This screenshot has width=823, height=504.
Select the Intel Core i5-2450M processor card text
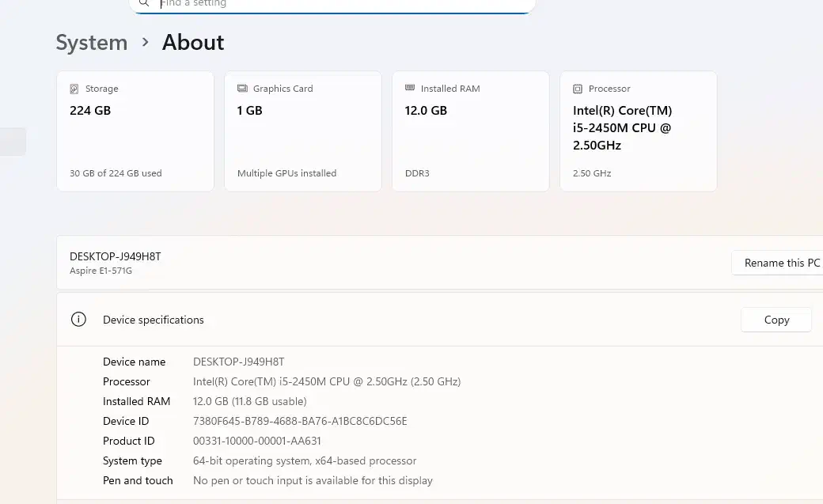click(622, 128)
